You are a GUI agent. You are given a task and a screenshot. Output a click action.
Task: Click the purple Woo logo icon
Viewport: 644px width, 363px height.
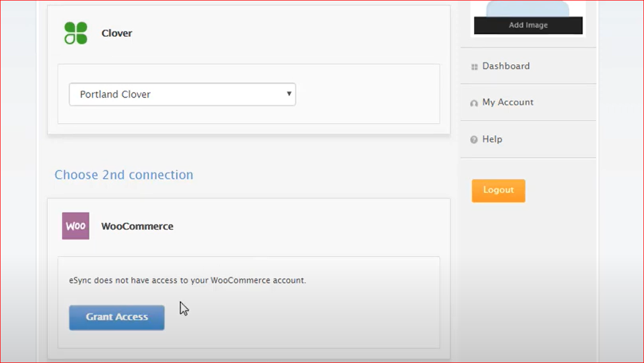click(75, 226)
